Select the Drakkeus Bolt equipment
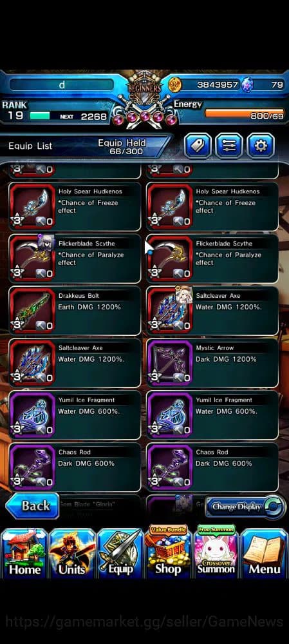Screen dimensions: 289x644 [75, 311]
